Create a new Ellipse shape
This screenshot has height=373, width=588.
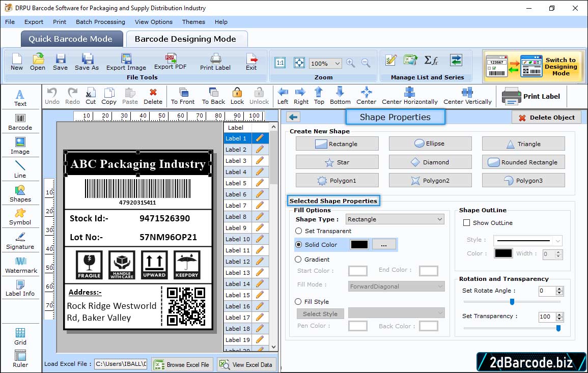pos(430,144)
